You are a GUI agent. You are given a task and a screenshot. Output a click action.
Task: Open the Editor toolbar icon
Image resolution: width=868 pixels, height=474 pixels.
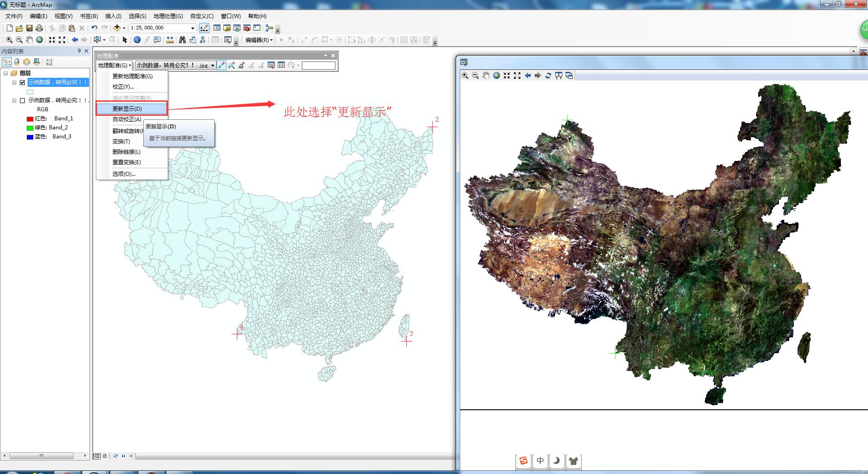[204, 28]
